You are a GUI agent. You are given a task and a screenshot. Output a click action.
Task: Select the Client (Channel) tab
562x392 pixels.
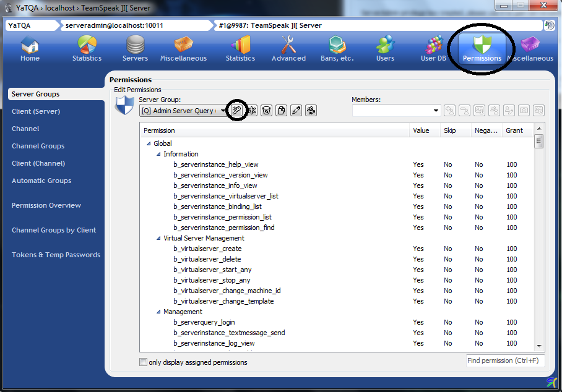pyautogui.click(x=38, y=163)
